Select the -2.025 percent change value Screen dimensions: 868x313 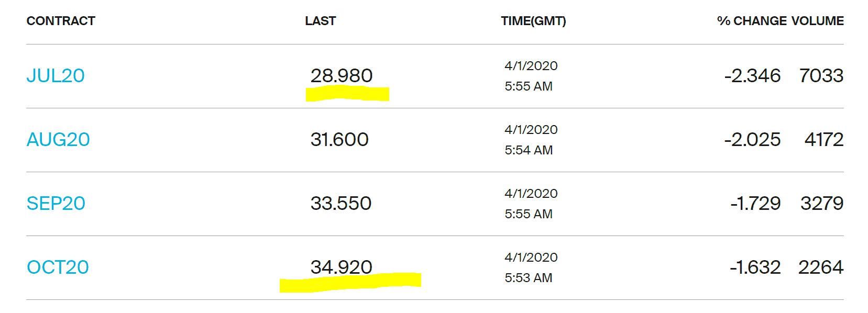point(752,140)
